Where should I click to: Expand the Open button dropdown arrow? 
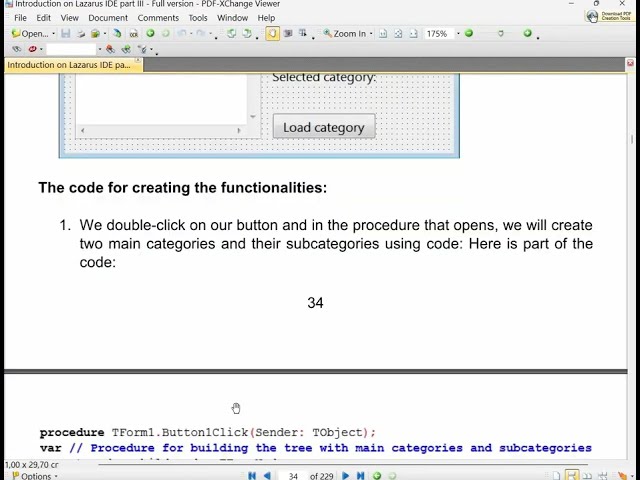[53, 33]
